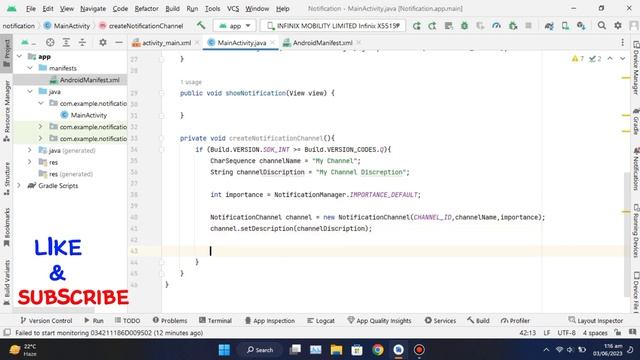Viewport: 640px width, 360px height.
Task: Expand the res folder
Action: [x=30, y=162]
